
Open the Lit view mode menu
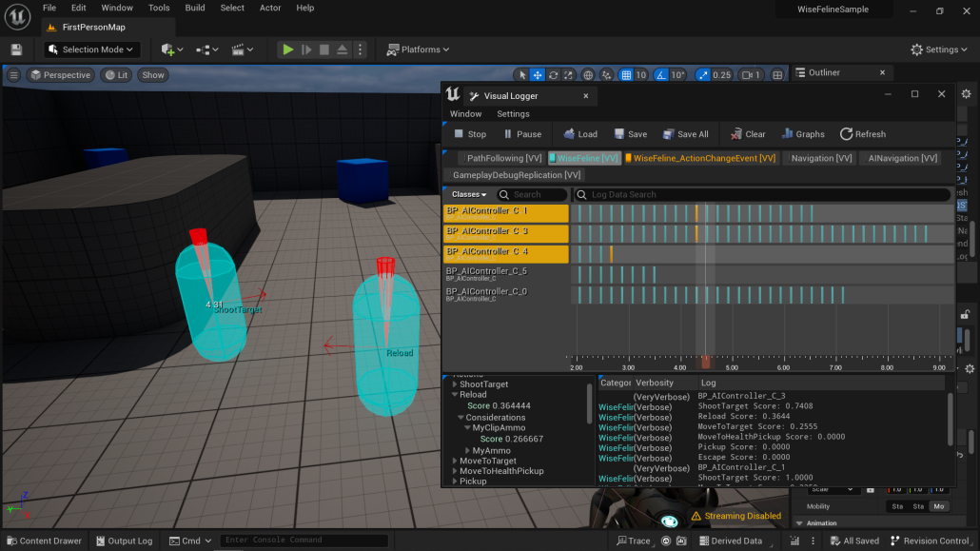(116, 75)
